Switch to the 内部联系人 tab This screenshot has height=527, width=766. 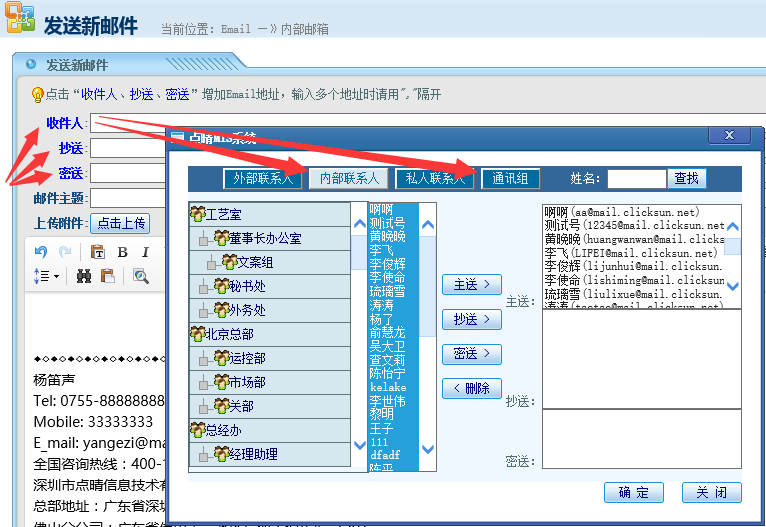point(347,179)
